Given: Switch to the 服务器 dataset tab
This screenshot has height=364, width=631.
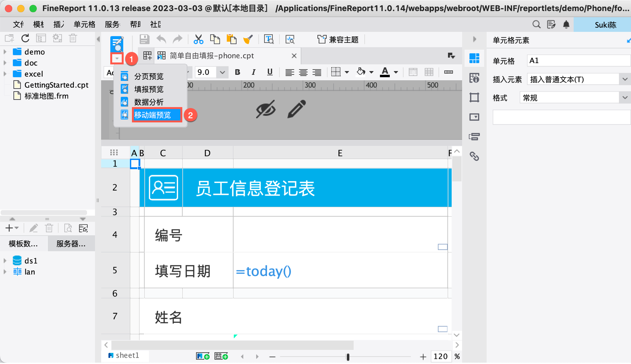Looking at the screenshot, I should point(71,244).
